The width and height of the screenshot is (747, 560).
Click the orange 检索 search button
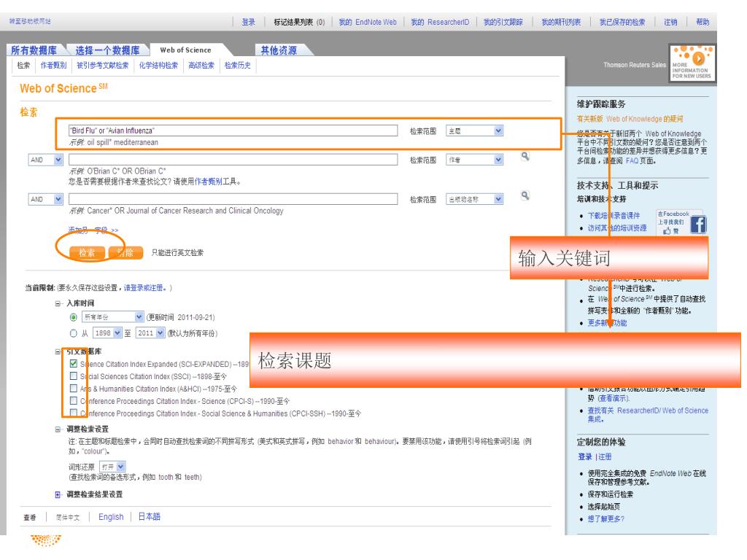tap(87, 253)
